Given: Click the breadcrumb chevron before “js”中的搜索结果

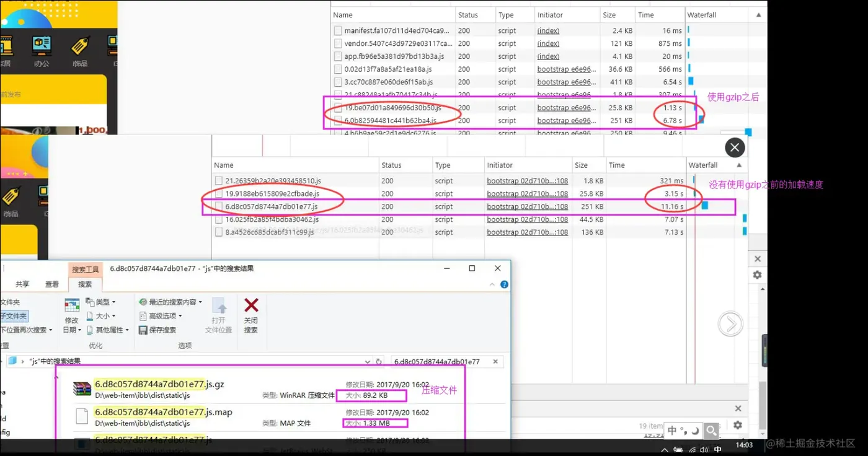Looking at the screenshot, I should [x=23, y=361].
